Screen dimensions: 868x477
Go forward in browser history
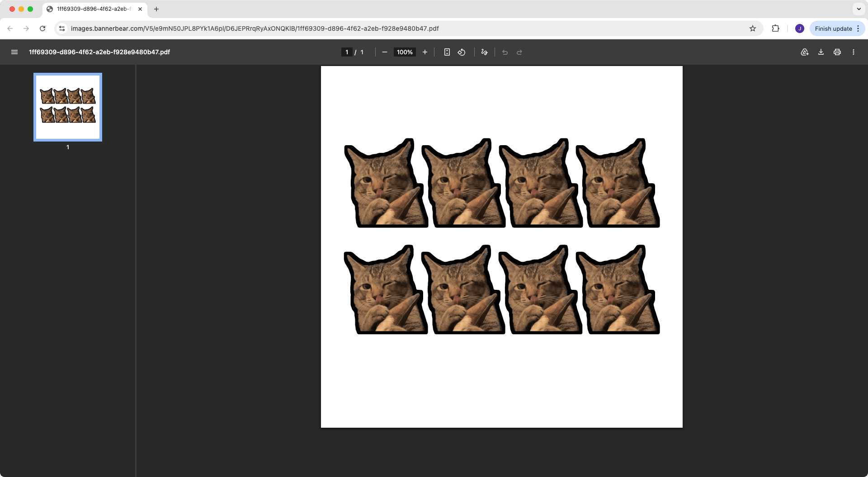(x=26, y=28)
